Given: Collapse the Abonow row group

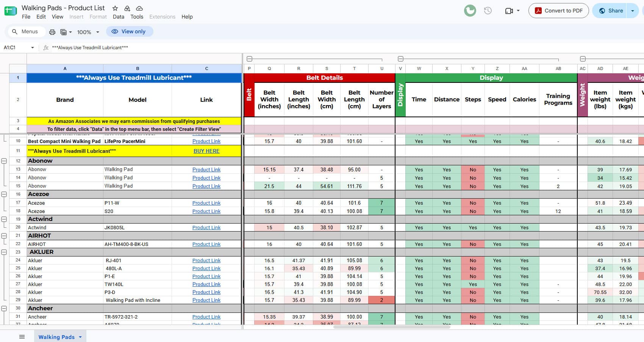Looking at the screenshot, I should point(4,161).
